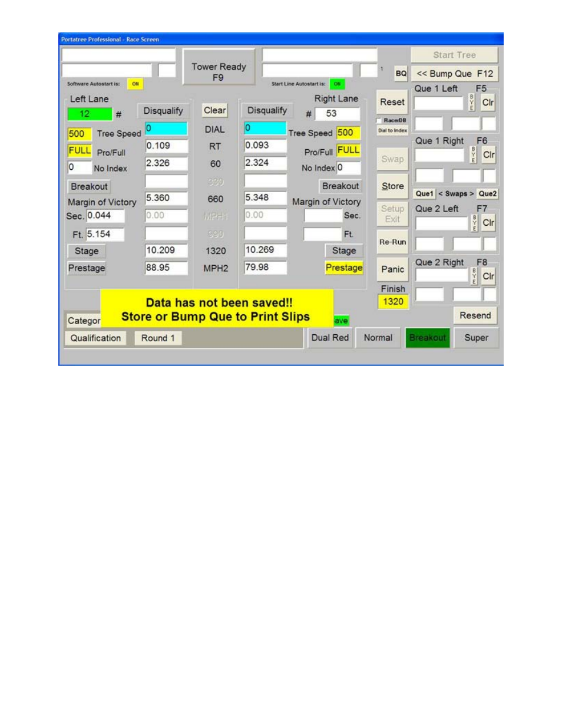562x728 pixels.
Task: Click the Que1 swaps button
Action: [x=424, y=194]
